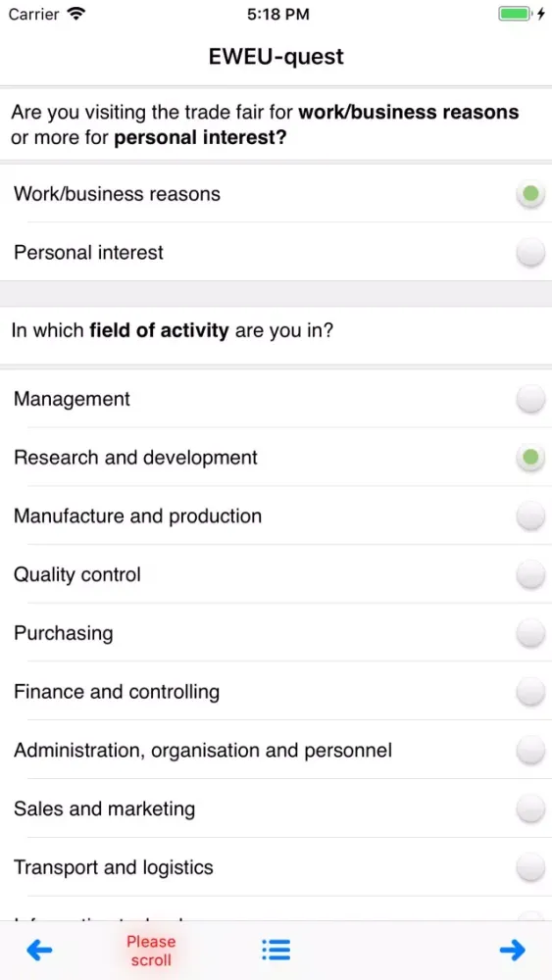Tap the red Please scroll notice
This screenshot has height=980, width=552.
click(x=151, y=951)
